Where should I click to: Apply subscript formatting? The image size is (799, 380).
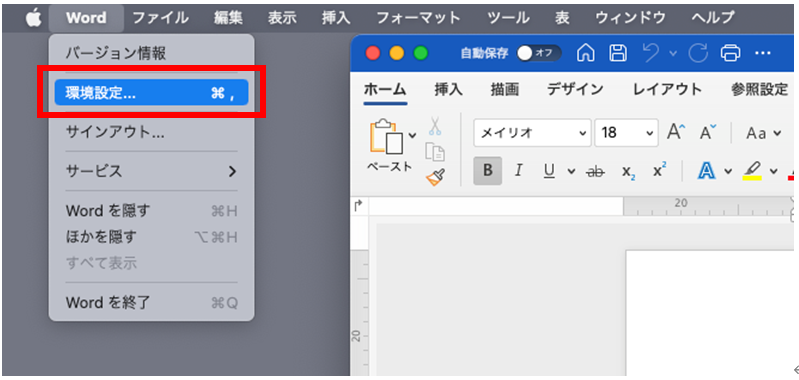(x=628, y=171)
